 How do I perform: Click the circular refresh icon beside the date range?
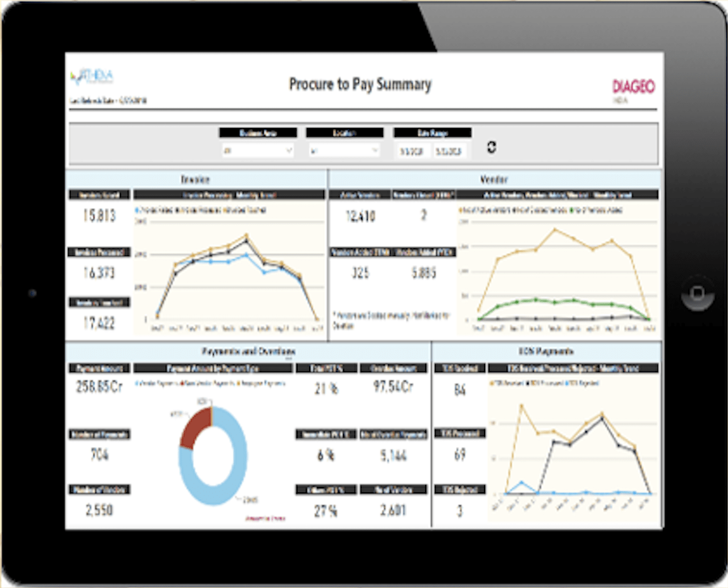[491, 147]
